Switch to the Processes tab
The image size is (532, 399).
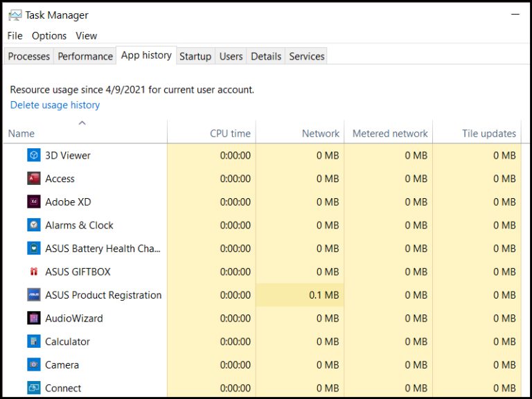pos(29,56)
